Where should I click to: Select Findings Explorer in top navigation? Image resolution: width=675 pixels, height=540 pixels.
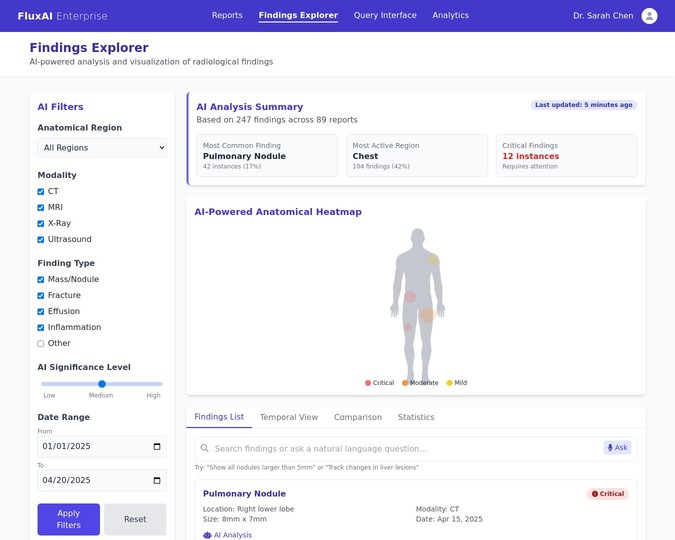[x=298, y=16]
